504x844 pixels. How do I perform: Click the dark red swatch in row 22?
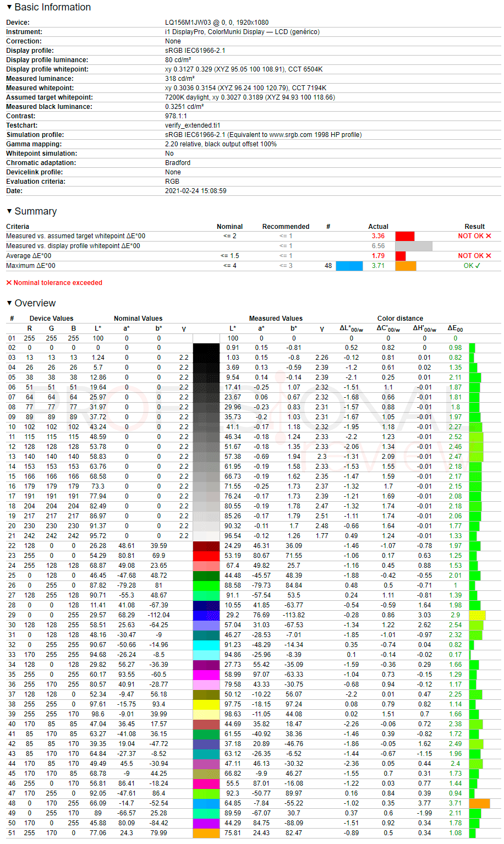coord(206,546)
